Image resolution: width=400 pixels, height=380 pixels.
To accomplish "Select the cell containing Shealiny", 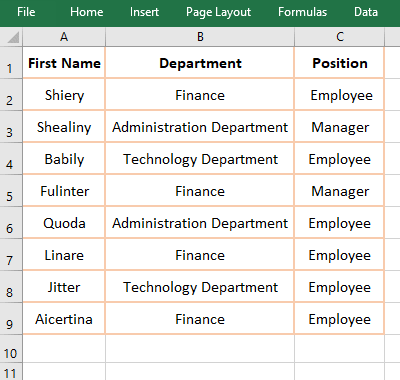I will coord(64,127).
